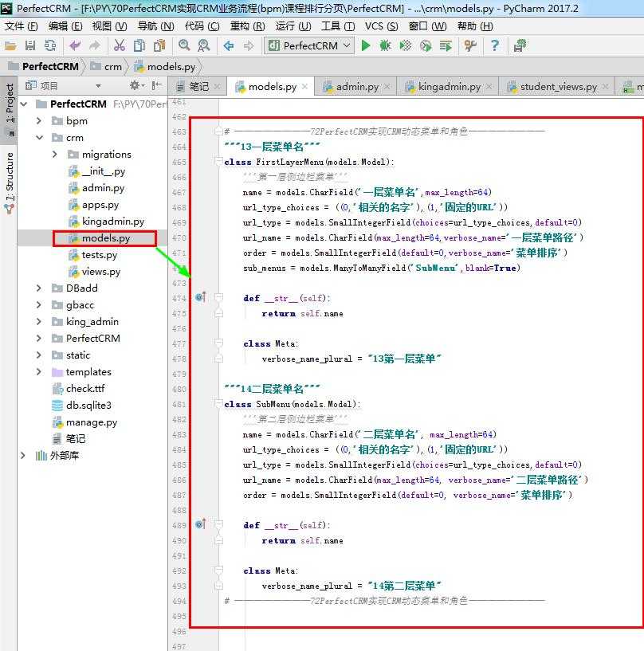Expand the bpm folder
644x651 pixels.
[x=38, y=121]
